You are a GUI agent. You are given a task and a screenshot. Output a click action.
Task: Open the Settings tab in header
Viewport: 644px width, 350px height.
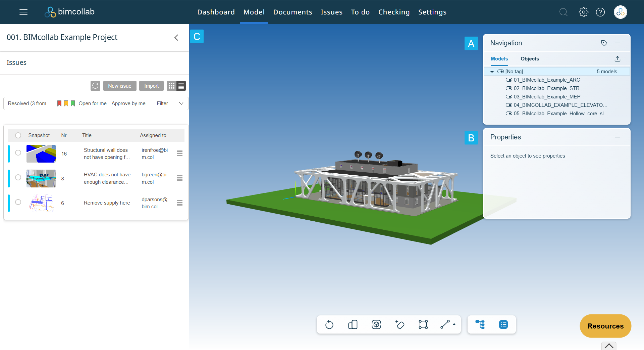(x=432, y=12)
